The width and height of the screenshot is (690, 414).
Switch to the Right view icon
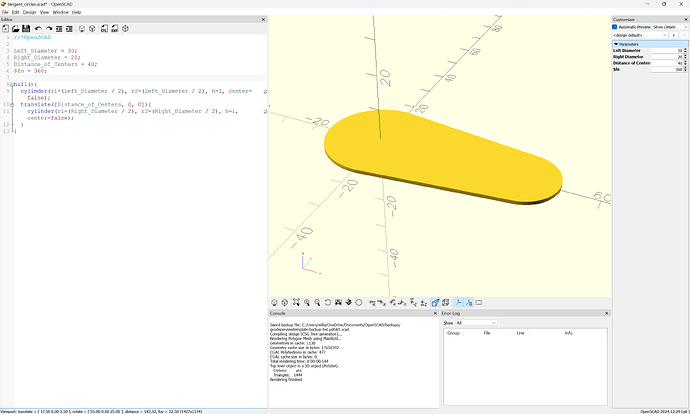click(x=372, y=302)
